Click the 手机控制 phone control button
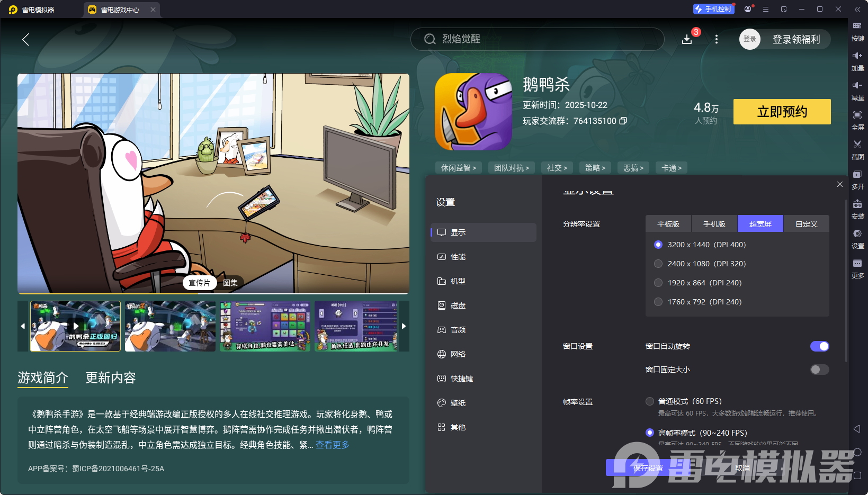Screen dimensions: 868x495 714,9
